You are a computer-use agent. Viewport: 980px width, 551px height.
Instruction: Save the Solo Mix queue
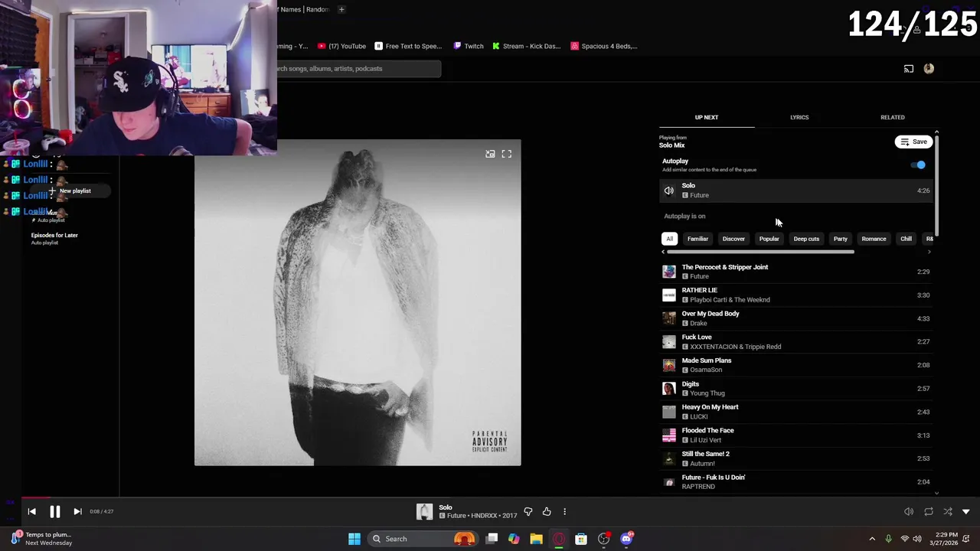pos(914,142)
